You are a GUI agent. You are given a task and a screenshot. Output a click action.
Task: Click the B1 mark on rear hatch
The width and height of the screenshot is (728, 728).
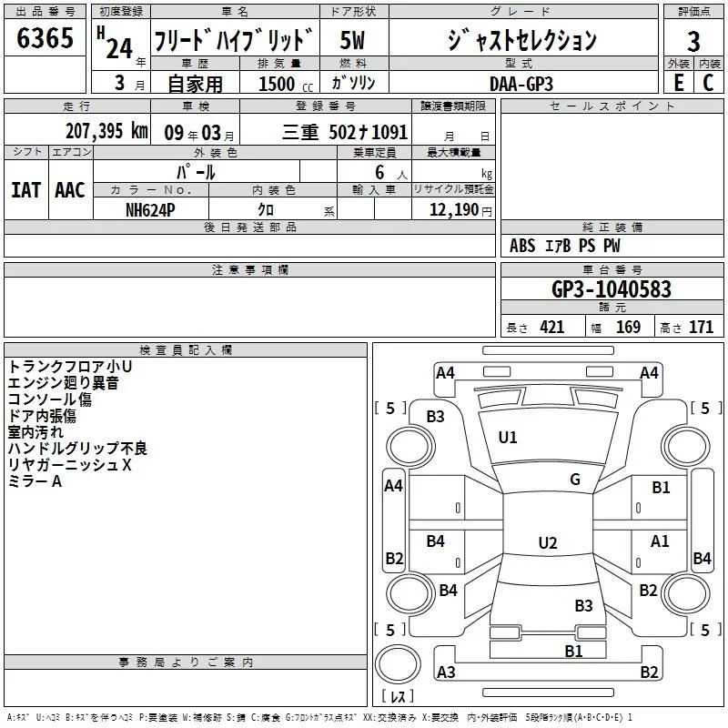click(x=573, y=651)
